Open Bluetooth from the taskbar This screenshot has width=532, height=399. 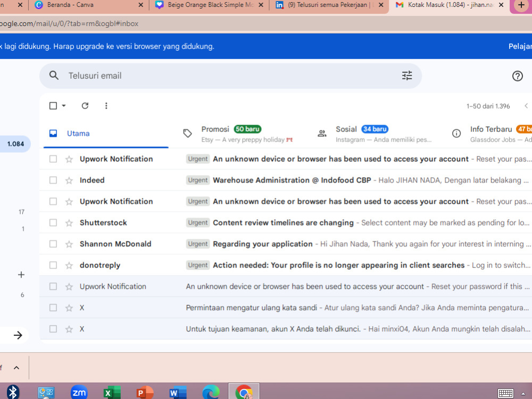point(13,392)
